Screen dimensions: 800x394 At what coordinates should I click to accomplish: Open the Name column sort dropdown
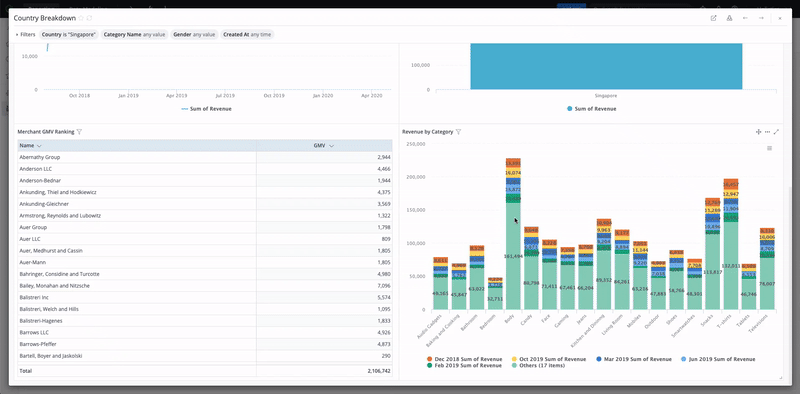click(x=39, y=146)
